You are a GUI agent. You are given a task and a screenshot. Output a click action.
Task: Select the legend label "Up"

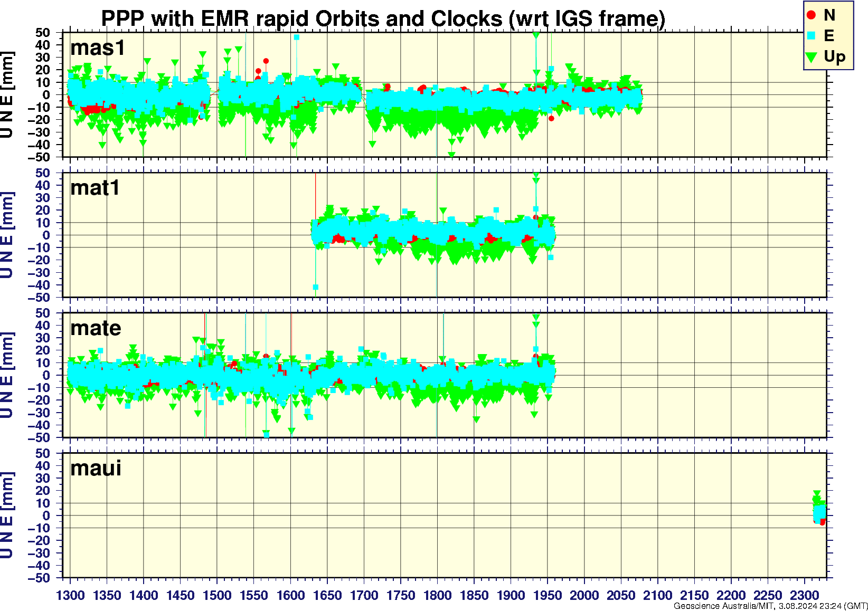[835, 57]
